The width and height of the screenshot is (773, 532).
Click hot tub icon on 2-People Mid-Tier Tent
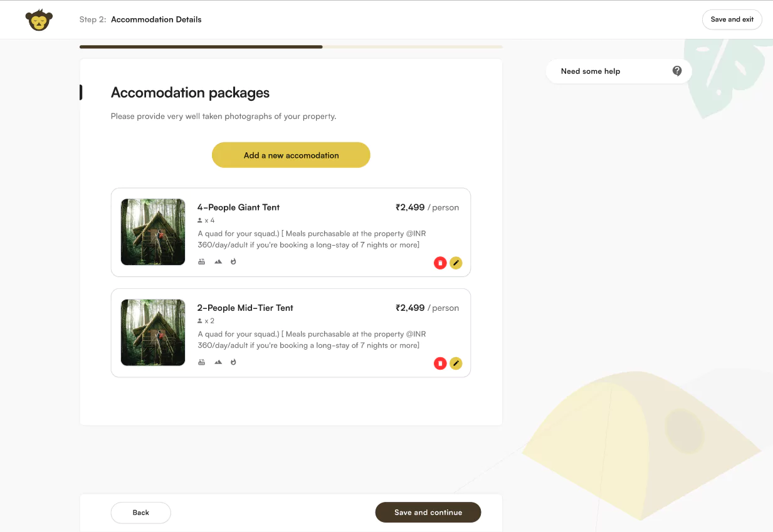point(202,362)
